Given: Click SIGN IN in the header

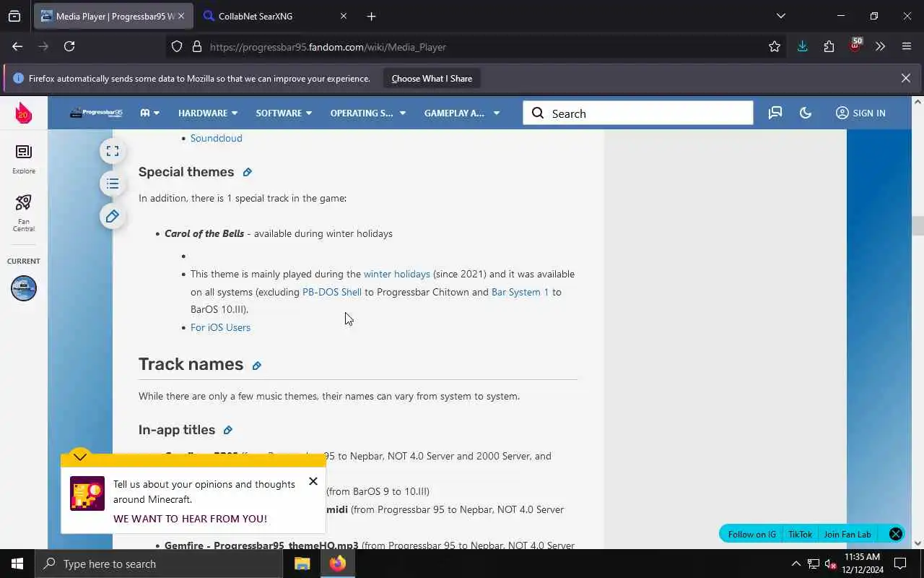Looking at the screenshot, I should 860,113.
